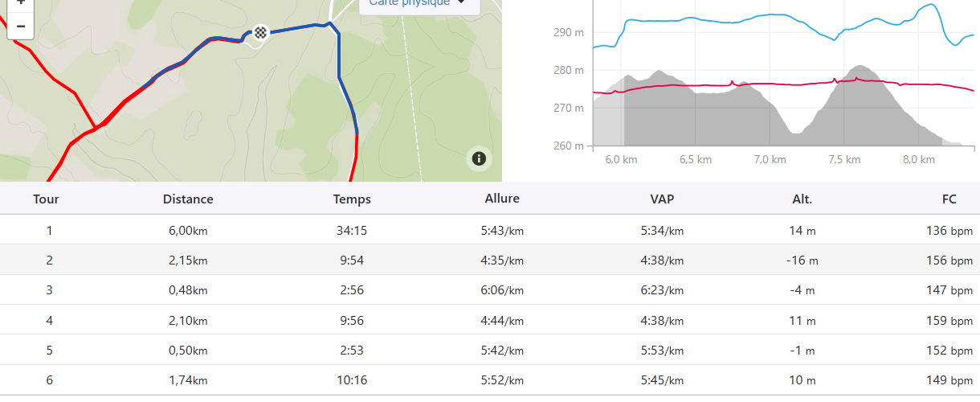This screenshot has width=980, height=402.
Task: Click the checkered finish flag marker
Action: [x=260, y=33]
